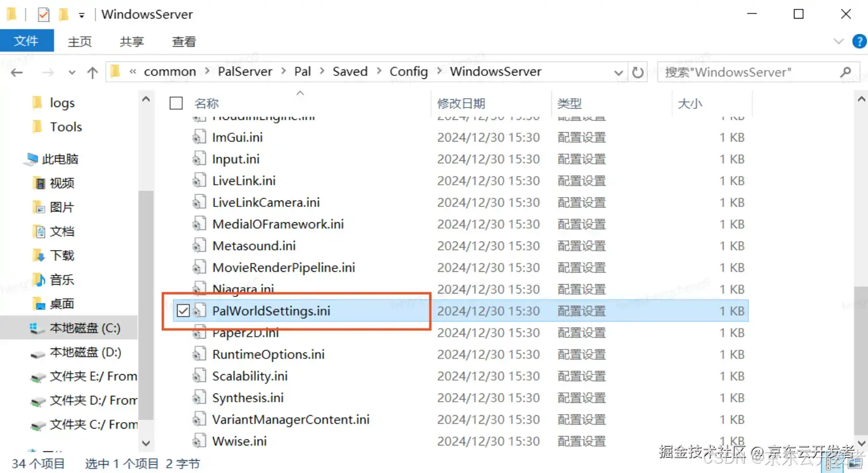Viewport: 868px width, 473px height.
Task: Open the 下载 folder
Action: click(x=53, y=256)
